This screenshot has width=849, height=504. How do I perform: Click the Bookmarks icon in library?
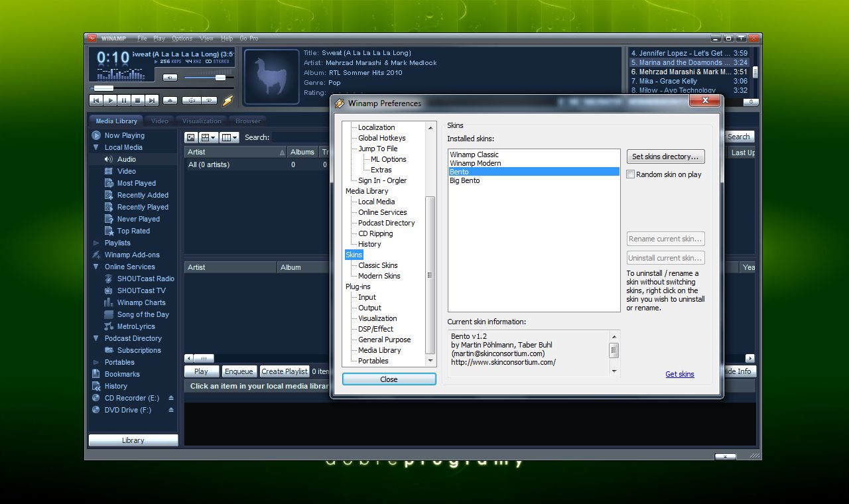click(x=96, y=374)
